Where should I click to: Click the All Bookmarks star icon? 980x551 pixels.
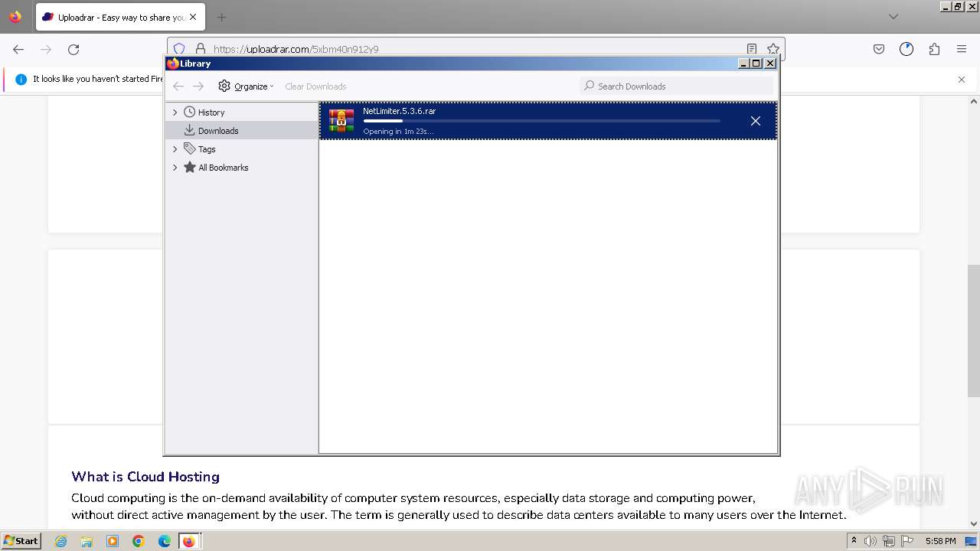pos(190,167)
